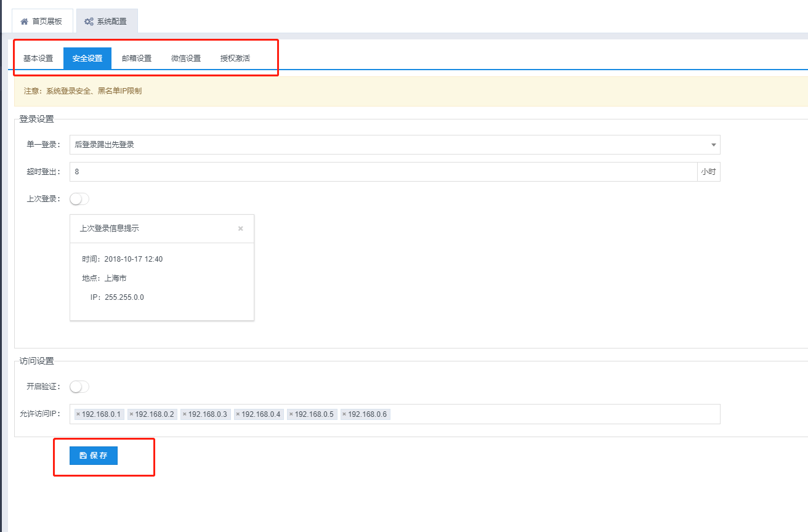
Task: Go to 微信设置 tab
Action: point(186,58)
